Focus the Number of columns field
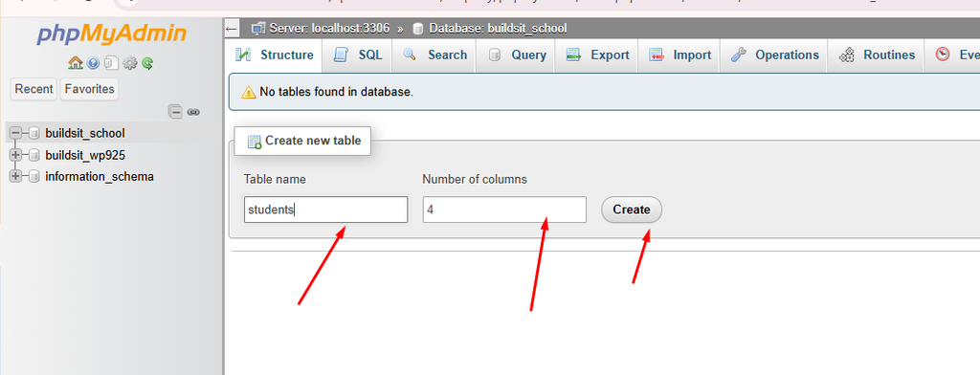This screenshot has height=375, width=980. click(504, 210)
